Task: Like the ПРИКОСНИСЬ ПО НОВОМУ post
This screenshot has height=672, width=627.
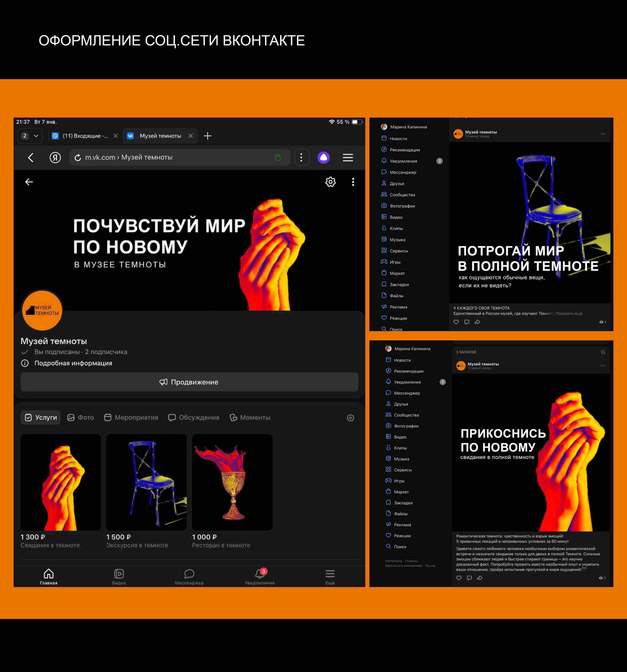Action: [459, 578]
